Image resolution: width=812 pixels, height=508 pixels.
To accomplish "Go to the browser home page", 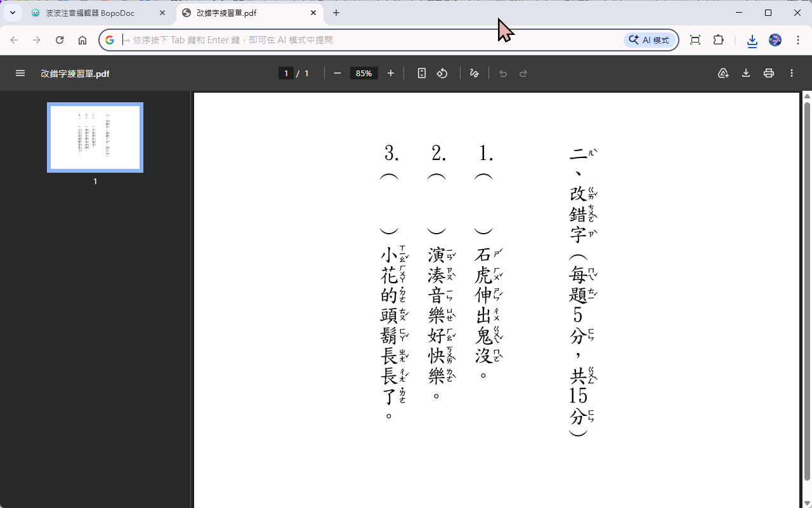I will (82, 39).
